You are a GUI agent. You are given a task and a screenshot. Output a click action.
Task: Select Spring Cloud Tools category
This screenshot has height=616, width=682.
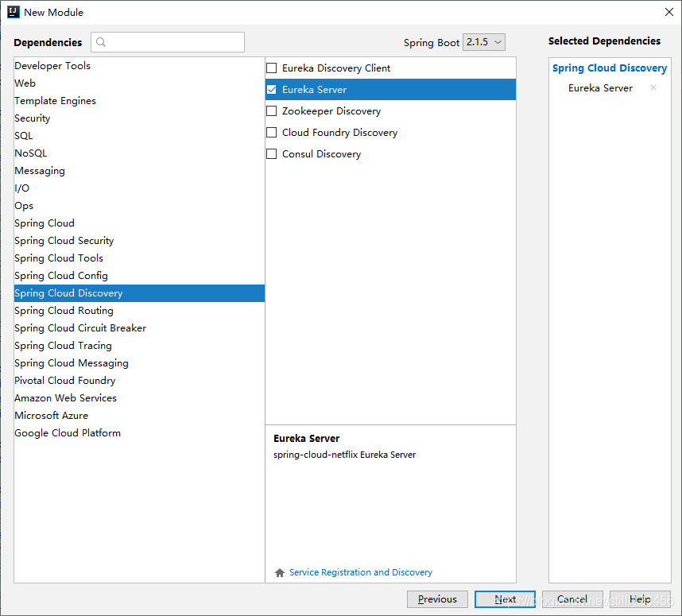(x=139, y=258)
